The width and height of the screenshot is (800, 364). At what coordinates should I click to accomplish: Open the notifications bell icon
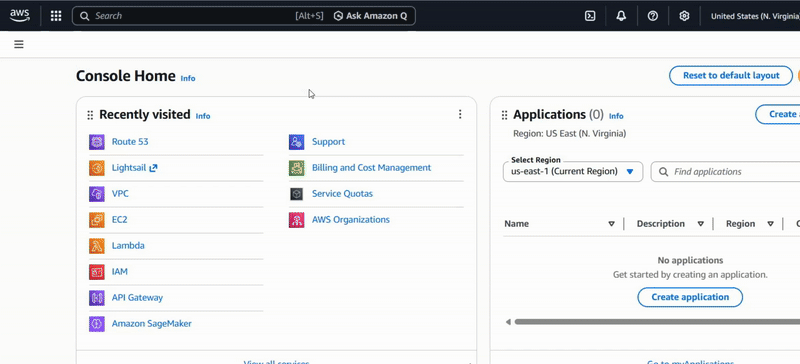(x=621, y=16)
